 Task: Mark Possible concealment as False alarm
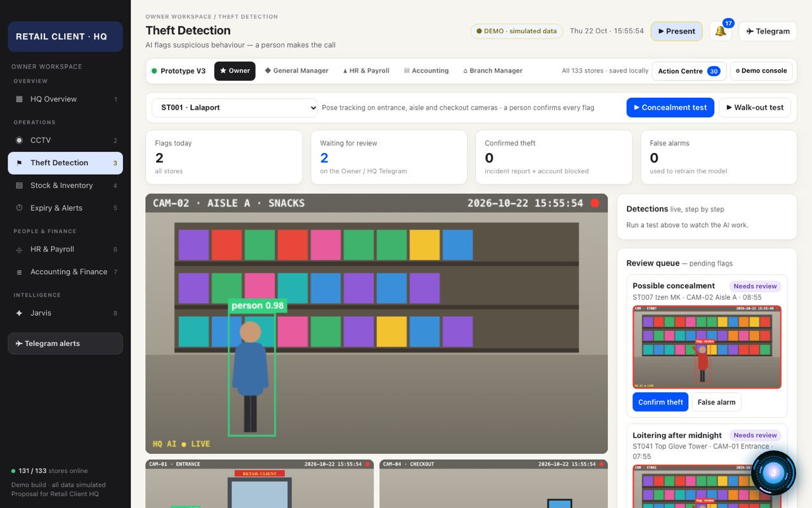[717, 402]
